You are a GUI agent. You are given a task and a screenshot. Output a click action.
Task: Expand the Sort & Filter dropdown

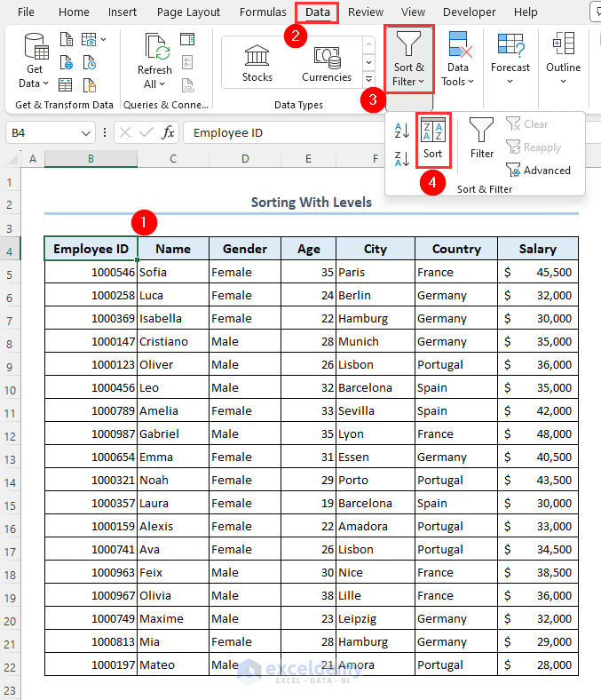(x=408, y=60)
